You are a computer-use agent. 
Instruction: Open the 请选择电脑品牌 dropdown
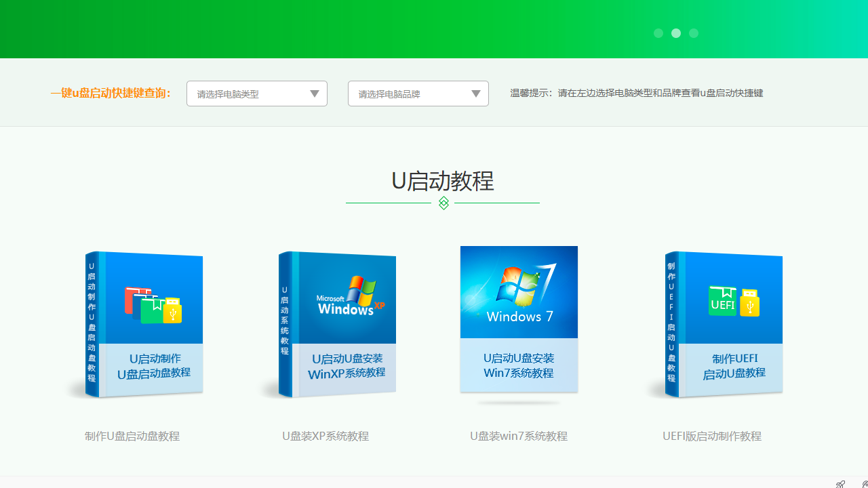(x=418, y=94)
